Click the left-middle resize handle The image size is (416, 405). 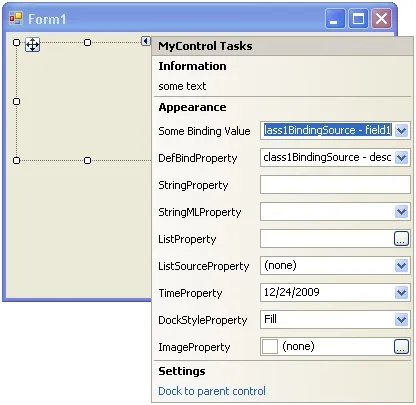pyautogui.click(x=16, y=101)
